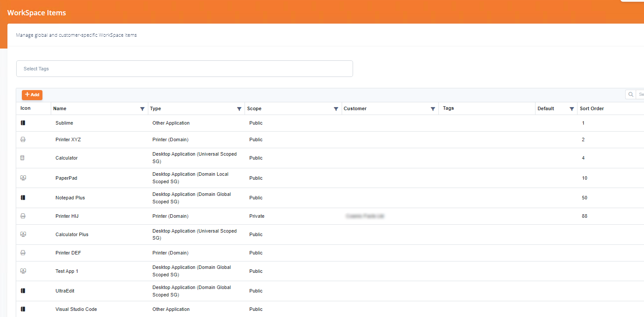Sort by the Type column header
The width and height of the screenshot is (644, 317).
click(x=155, y=108)
